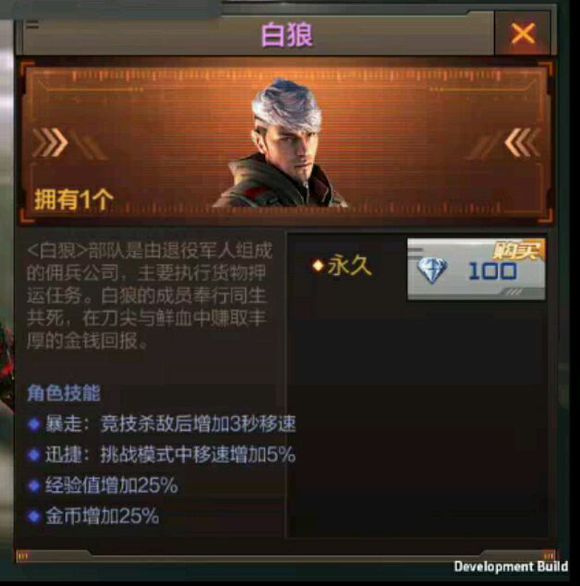
Task: Click the menu lines icon at dialog top-left
Action: 33,25
